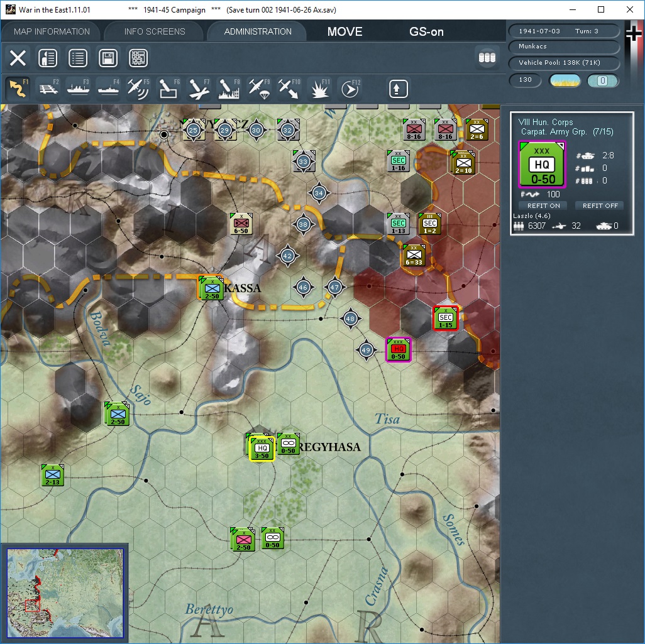Select the F4 Amphibious ship icon
The width and height of the screenshot is (645, 644).
coord(109,89)
